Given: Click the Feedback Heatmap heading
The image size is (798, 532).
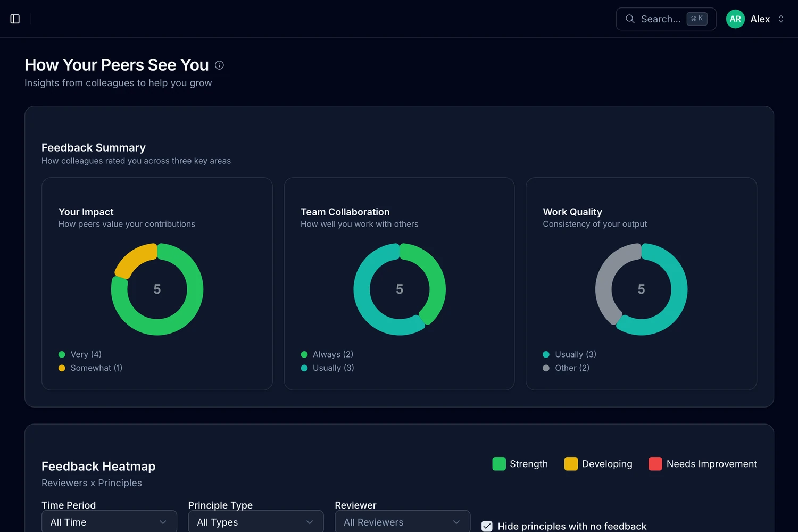Looking at the screenshot, I should click(x=98, y=466).
